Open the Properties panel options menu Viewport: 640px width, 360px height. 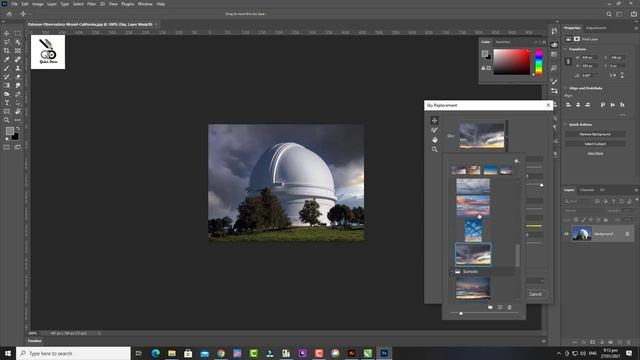coord(636,28)
